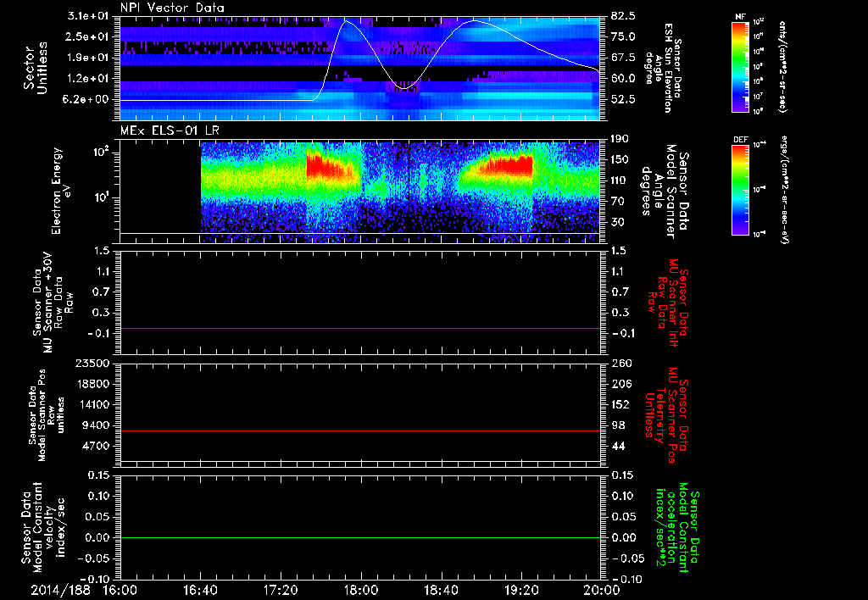The width and height of the screenshot is (868, 600).
Task: Click the 18:40 time axis label
Action: click(x=441, y=590)
